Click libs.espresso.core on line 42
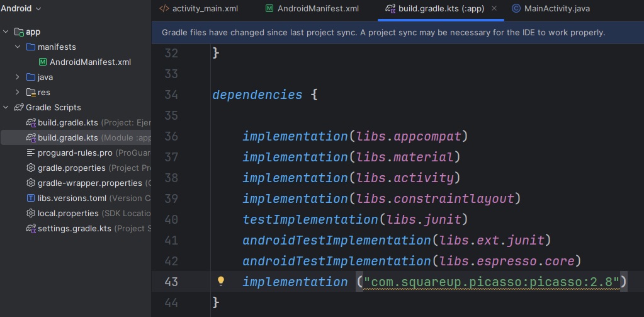This screenshot has height=317, width=644. (x=507, y=261)
